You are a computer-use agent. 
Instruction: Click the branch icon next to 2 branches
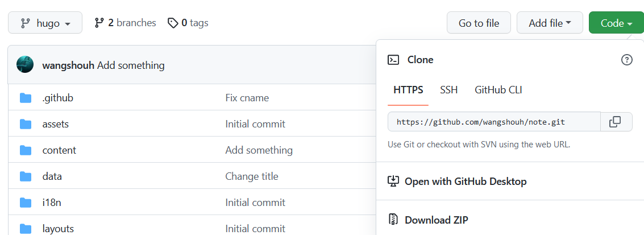pos(99,23)
